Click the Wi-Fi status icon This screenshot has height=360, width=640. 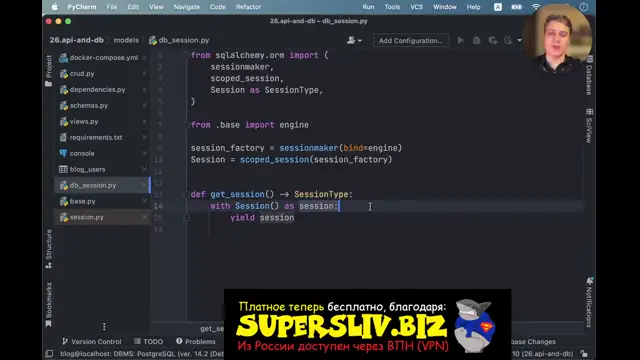536,7
